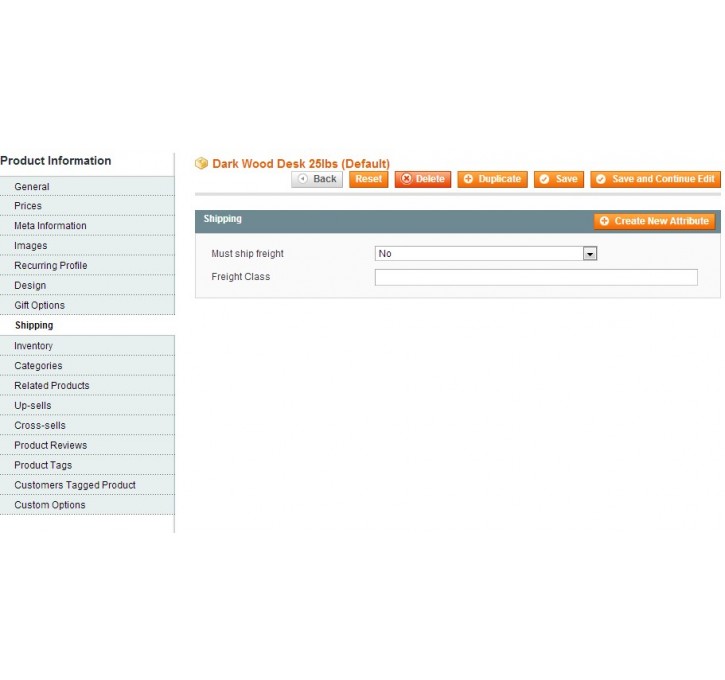The width and height of the screenshot is (725, 680).
Task: Save the product
Action: click(x=559, y=179)
